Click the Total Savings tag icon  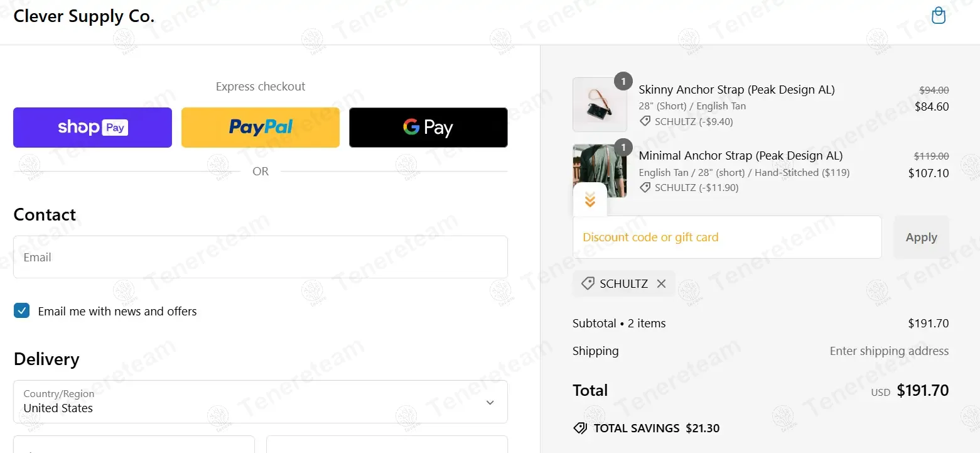pyautogui.click(x=580, y=428)
